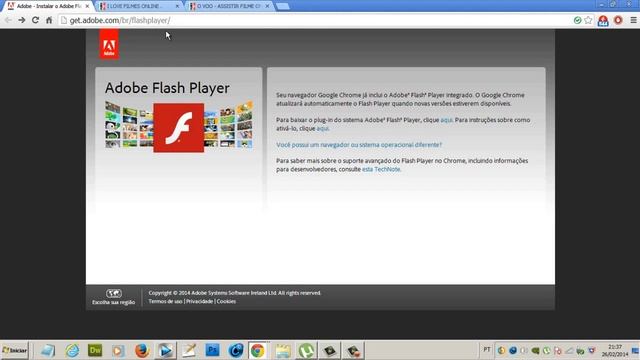Launch Dreamweaver from the taskbar
The image size is (640, 360).
(x=95, y=350)
